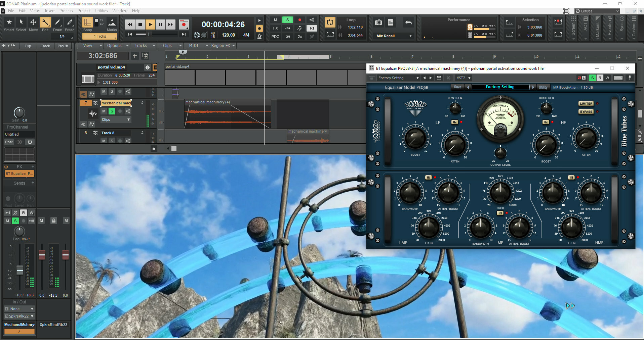Click the add track plus button
The height and width of the screenshot is (340, 644).
pyautogui.click(x=135, y=56)
